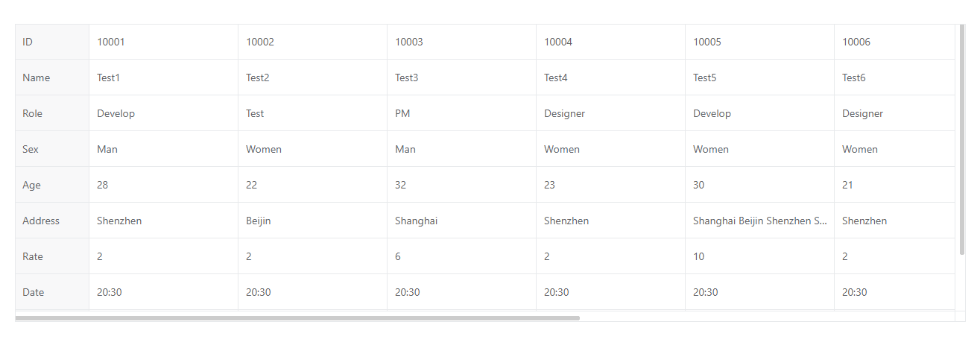Click the Age row header cell
The width and height of the screenshot is (980, 342).
pos(51,185)
